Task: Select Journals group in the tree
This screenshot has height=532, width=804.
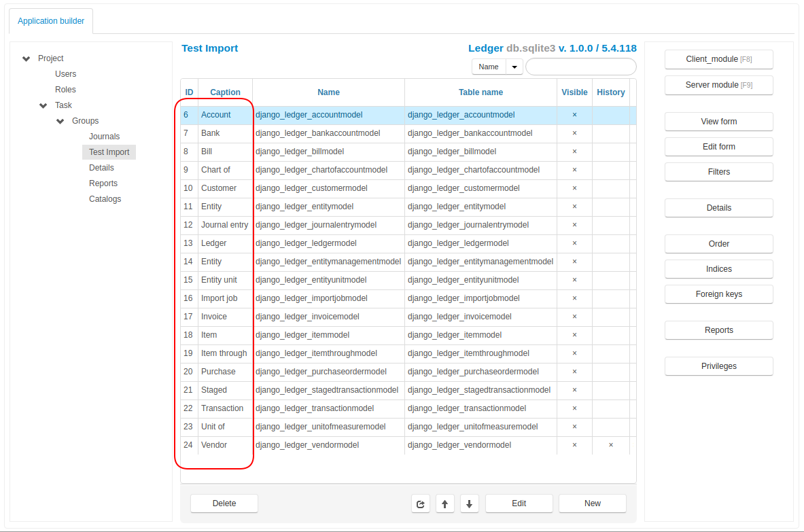Action: [104, 137]
